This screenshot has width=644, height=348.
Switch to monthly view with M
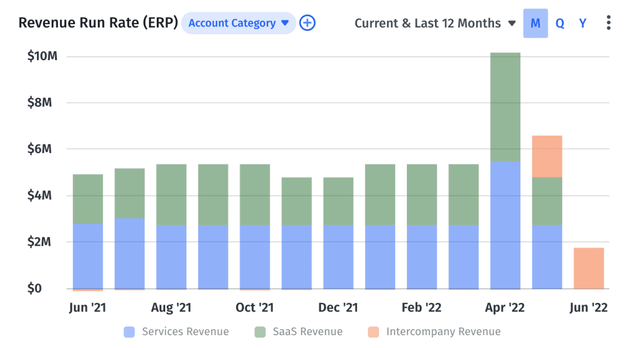coord(535,23)
